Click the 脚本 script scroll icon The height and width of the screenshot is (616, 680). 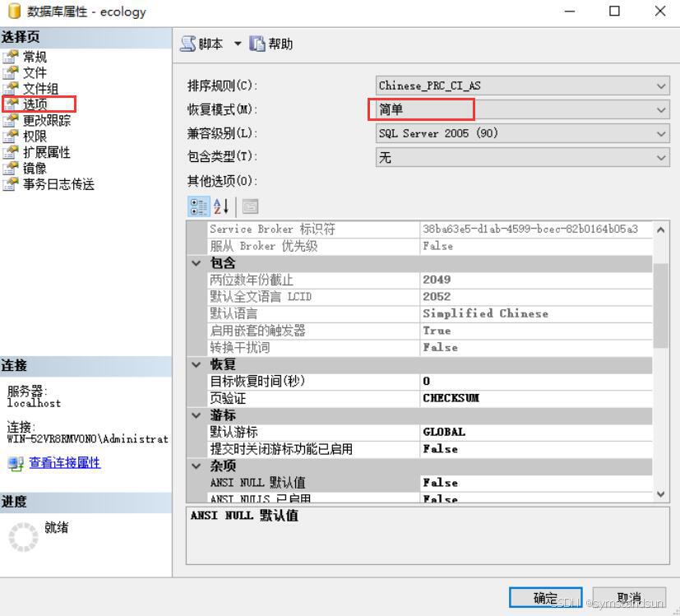click(188, 44)
